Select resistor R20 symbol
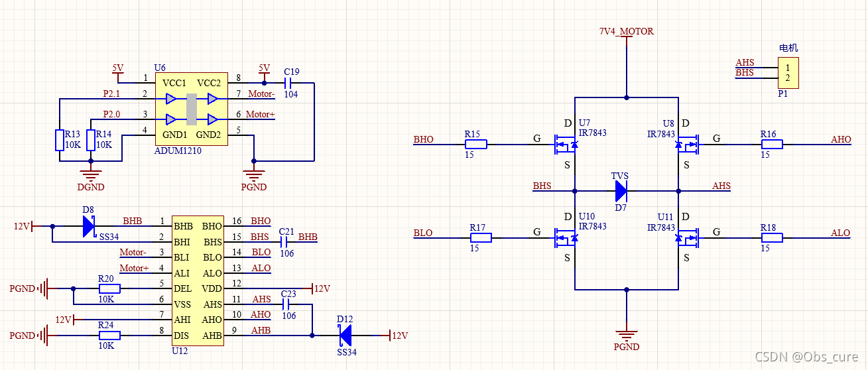The height and width of the screenshot is (370, 868). (x=109, y=288)
